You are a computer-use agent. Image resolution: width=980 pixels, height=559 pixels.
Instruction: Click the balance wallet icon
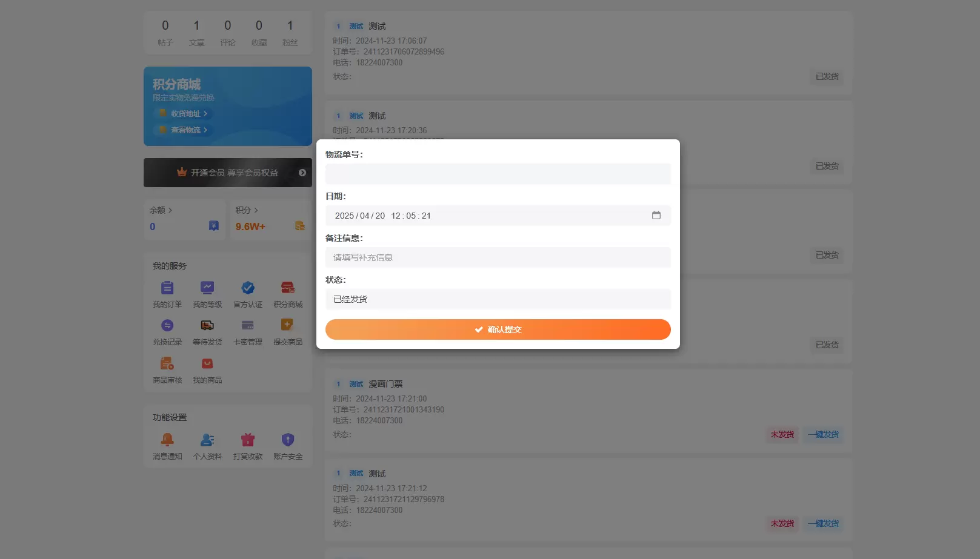click(214, 226)
